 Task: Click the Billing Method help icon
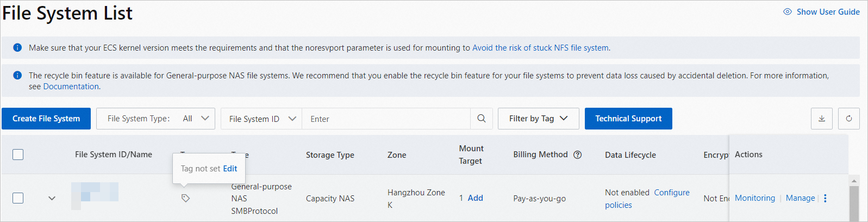pos(578,155)
